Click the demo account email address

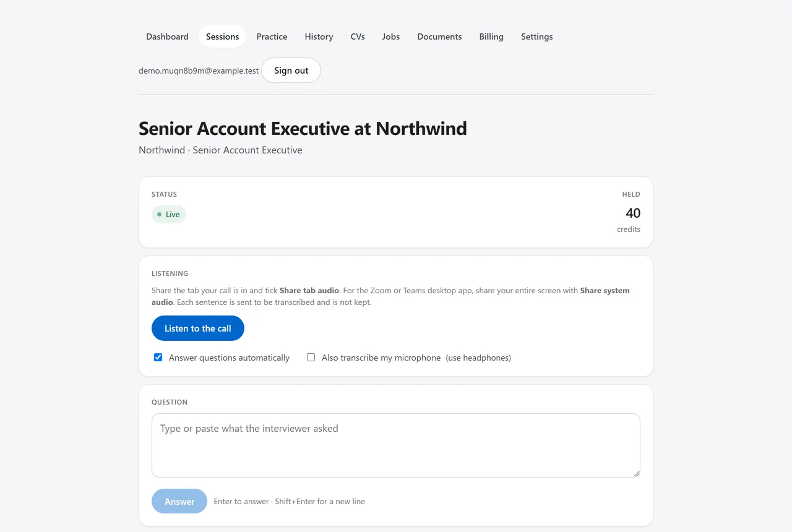tap(199, 71)
